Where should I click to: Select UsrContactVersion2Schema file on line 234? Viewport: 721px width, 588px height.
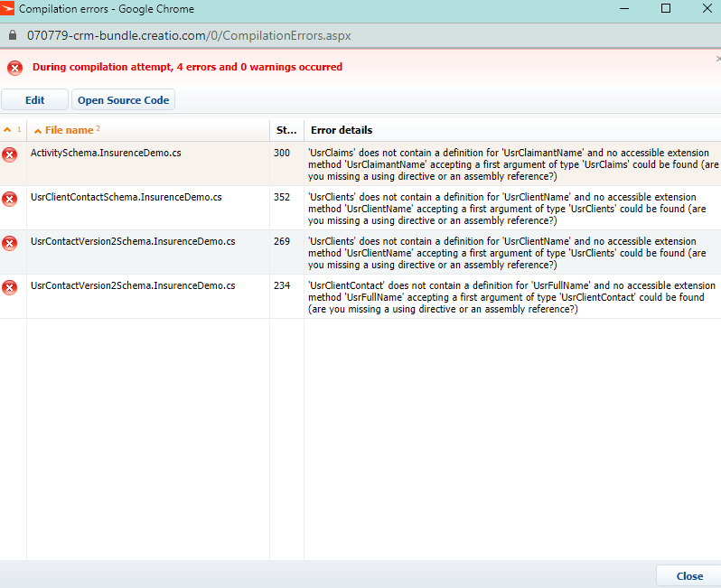point(133,285)
